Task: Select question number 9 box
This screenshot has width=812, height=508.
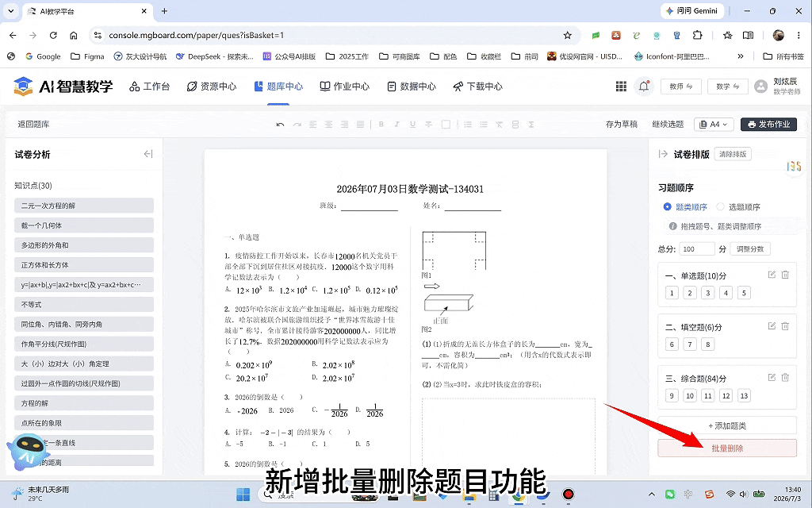Action: [672, 395]
